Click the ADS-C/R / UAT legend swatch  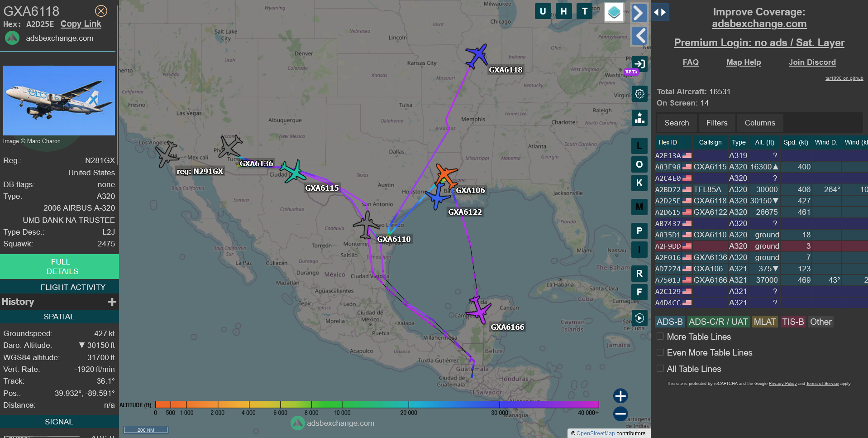718,322
